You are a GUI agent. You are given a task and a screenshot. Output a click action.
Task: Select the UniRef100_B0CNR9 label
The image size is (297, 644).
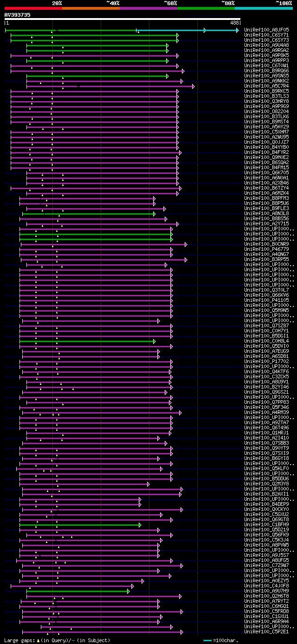click(x=266, y=244)
